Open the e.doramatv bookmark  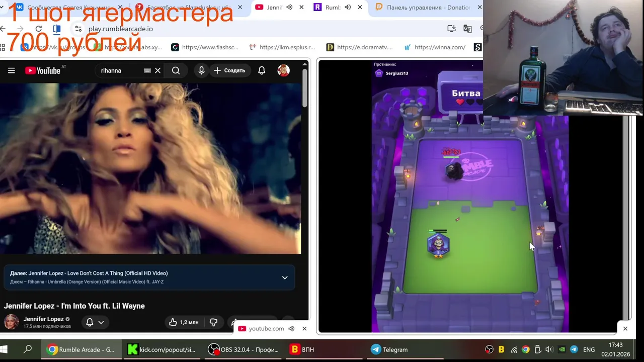click(359, 47)
